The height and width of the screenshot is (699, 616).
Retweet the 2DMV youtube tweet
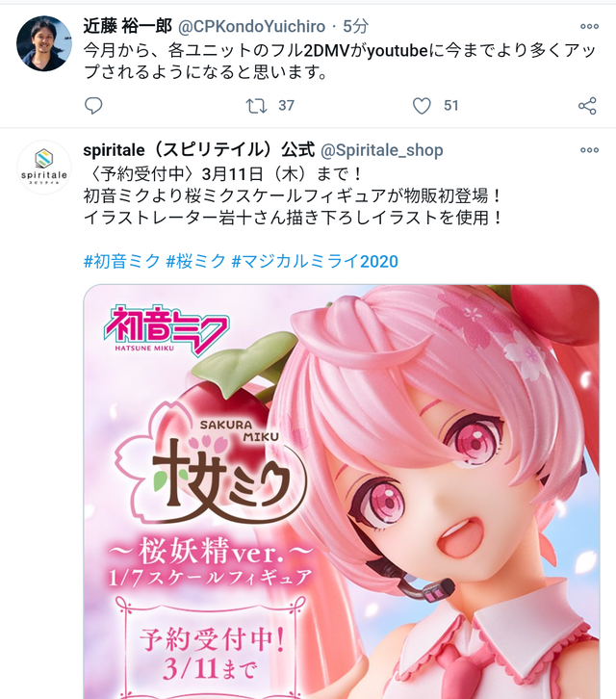pos(256,106)
